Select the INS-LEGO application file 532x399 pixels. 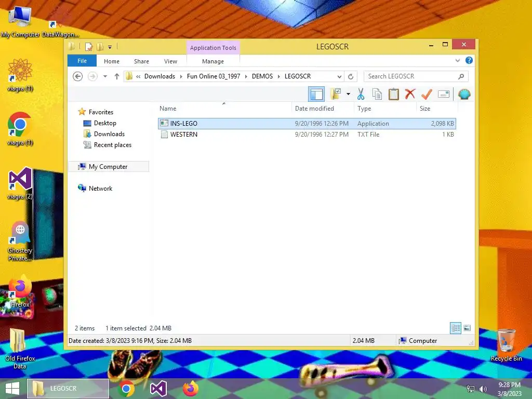click(307, 124)
